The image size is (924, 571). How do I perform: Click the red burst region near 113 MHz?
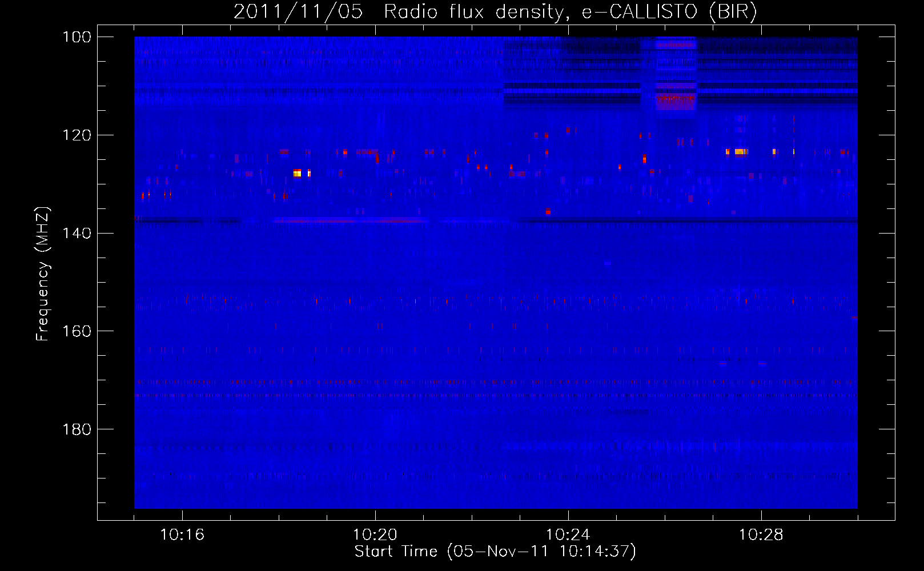[676, 102]
